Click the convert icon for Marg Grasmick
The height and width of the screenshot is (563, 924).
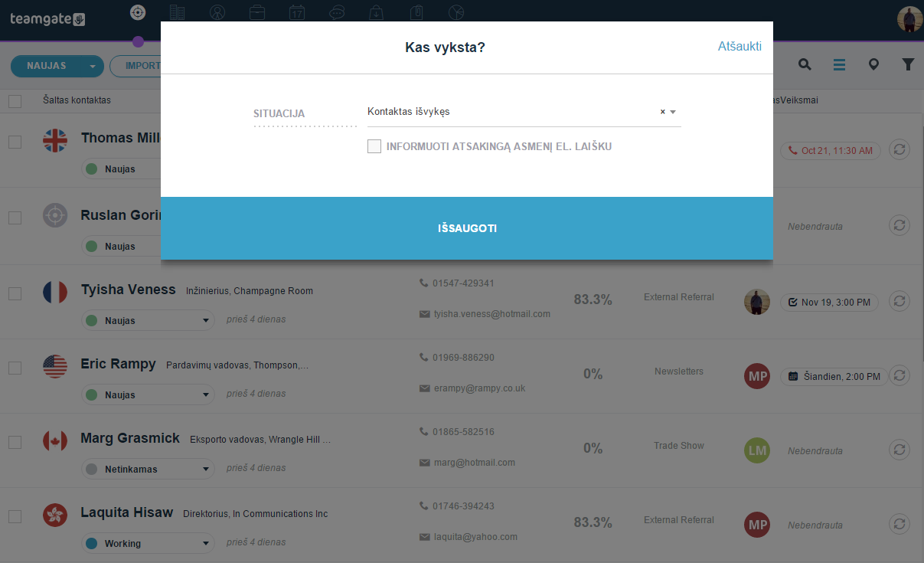click(900, 450)
